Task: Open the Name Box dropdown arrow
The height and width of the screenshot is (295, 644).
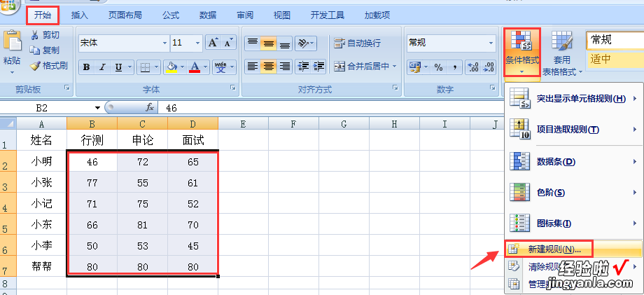Action: 97,108
